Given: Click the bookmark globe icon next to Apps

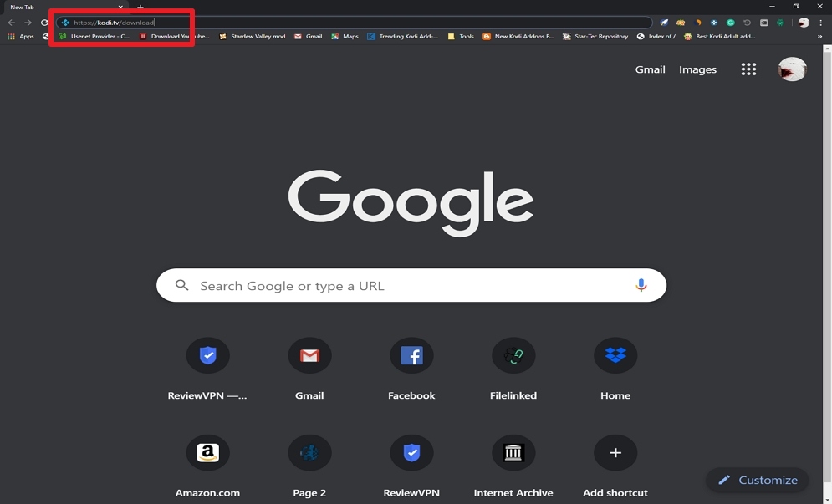Looking at the screenshot, I should (45, 37).
